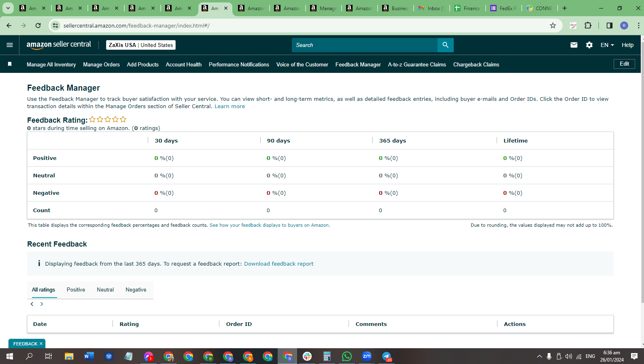The width and height of the screenshot is (644, 364).
Task: Click the browser Back arrow
Action: coord(9,26)
